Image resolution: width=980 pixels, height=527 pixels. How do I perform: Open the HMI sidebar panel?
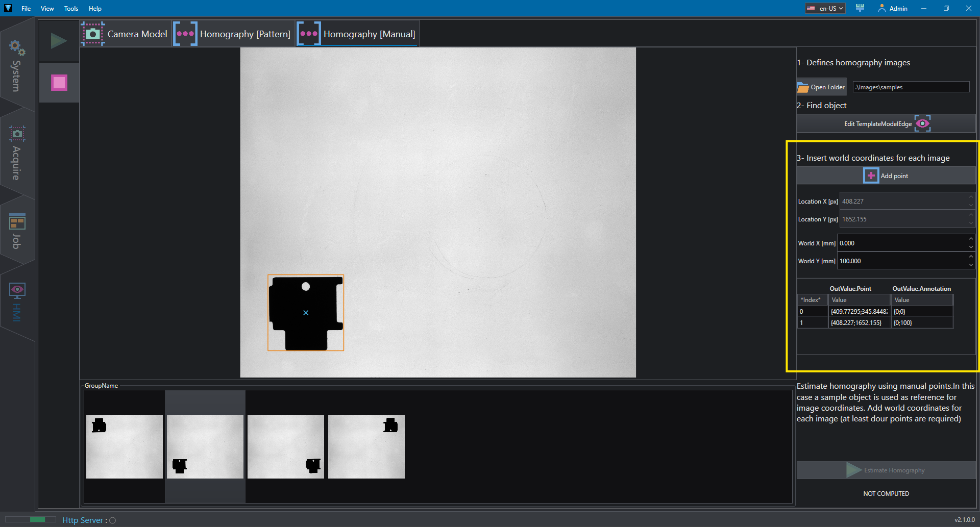coord(17,302)
